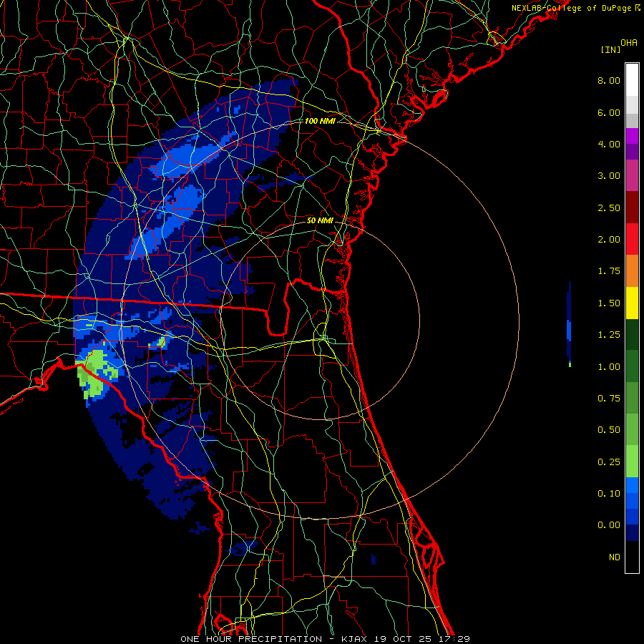Image resolution: width=644 pixels, height=644 pixels.
Task: Click the [IN] units label
Action: tap(611, 49)
